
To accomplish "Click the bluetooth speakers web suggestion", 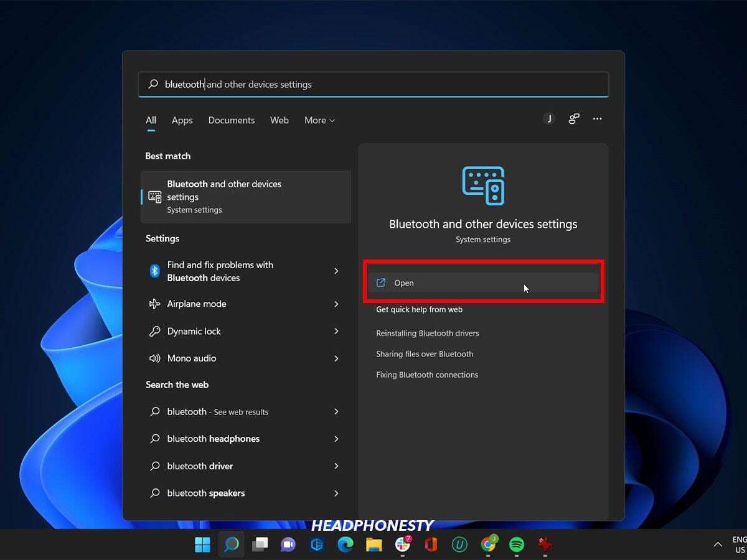I will click(206, 493).
